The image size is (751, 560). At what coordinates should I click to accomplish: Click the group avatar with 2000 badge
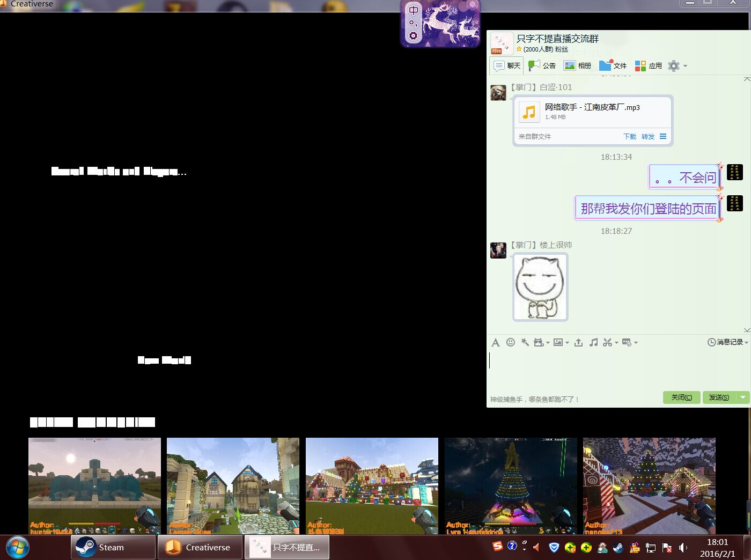click(501, 43)
